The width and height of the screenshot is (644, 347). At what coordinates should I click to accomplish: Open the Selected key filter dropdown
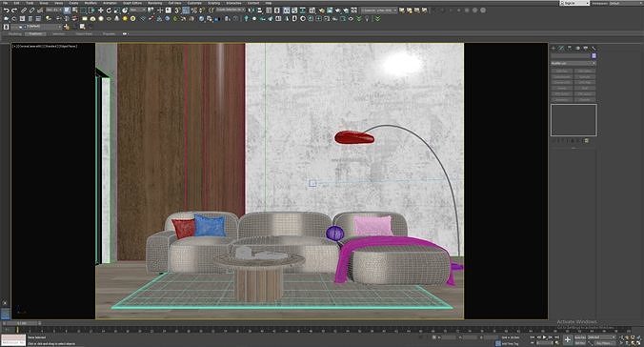tap(602, 337)
